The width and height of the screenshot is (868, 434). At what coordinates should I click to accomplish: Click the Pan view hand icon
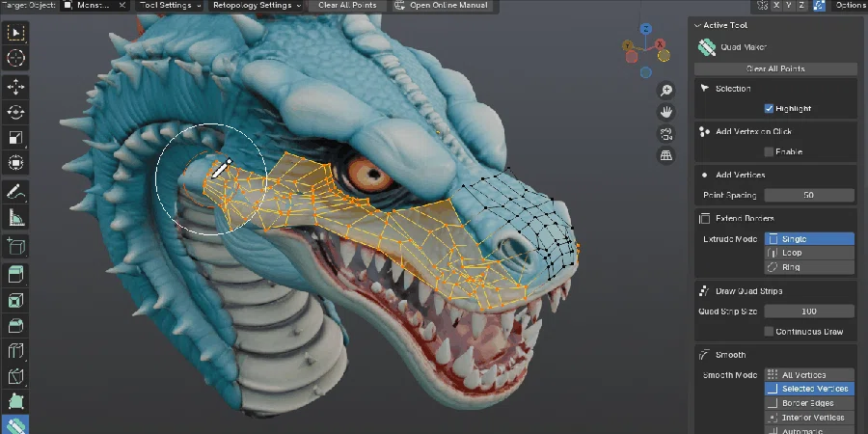[x=665, y=112]
